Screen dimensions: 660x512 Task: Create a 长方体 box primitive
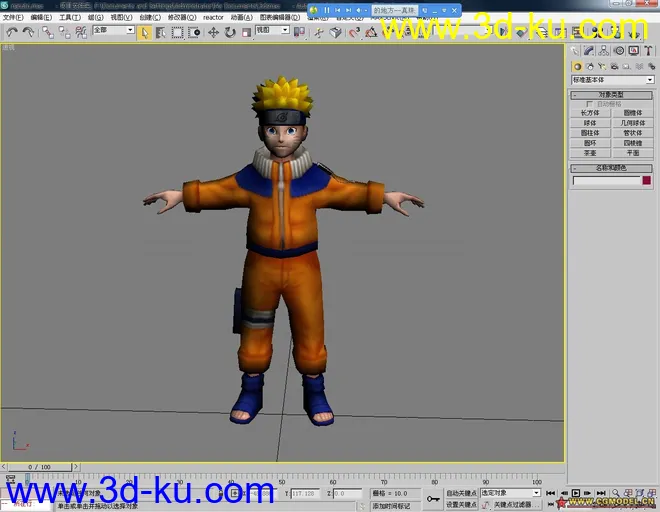coord(590,113)
